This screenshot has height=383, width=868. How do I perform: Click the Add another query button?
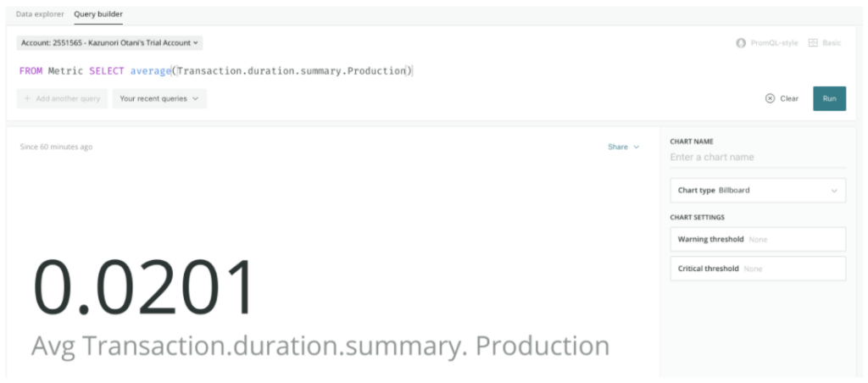click(62, 98)
